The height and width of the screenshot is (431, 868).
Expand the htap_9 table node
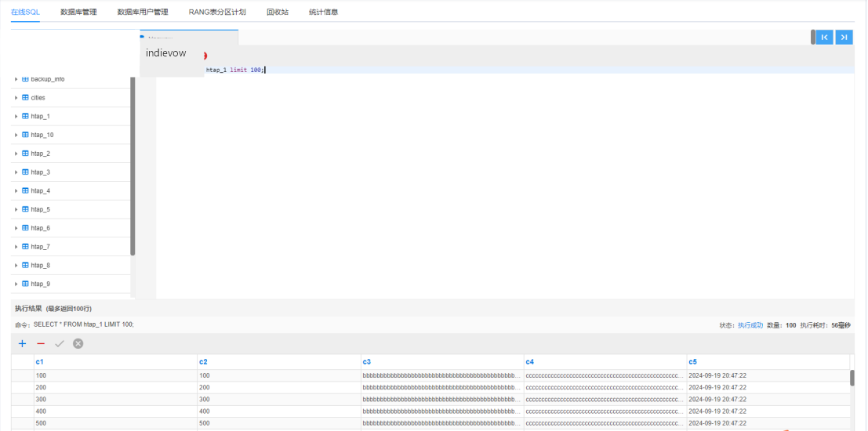pyautogui.click(x=16, y=284)
